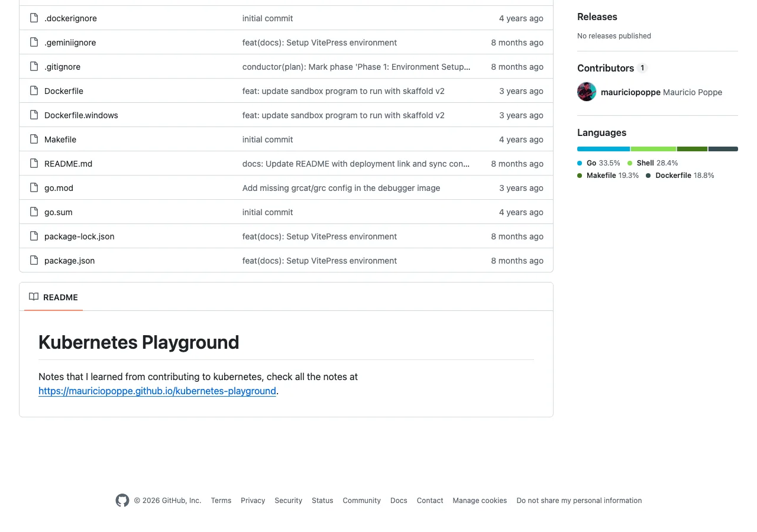Follow the mauriciopoppe.github.io/kubernetes-playground link

coord(157,391)
